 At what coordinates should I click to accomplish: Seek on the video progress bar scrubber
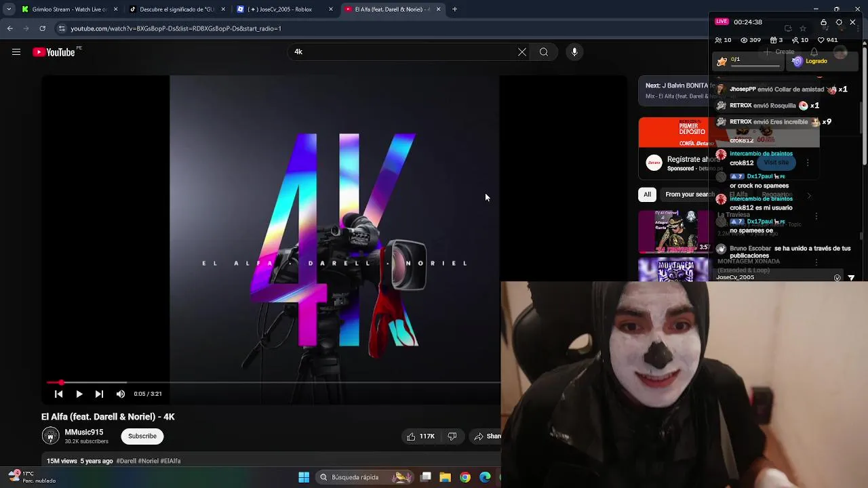pyautogui.click(x=61, y=383)
